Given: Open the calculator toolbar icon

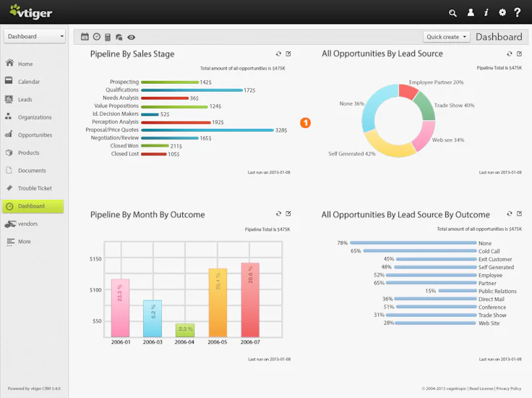Looking at the screenshot, I should [x=108, y=37].
